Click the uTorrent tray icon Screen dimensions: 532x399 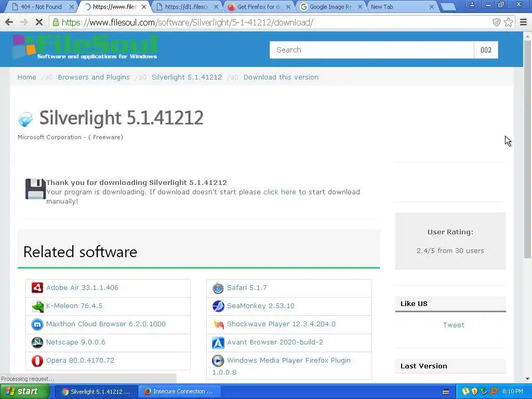[465, 392]
